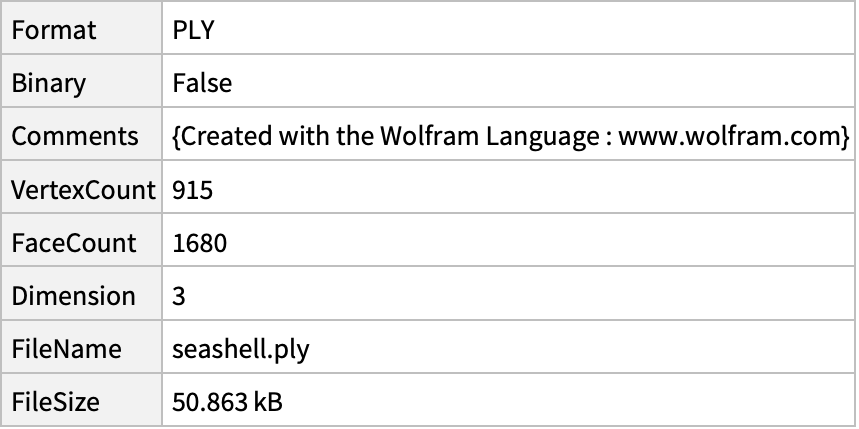The image size is (859, 429).
Task: Click the FileSize label cell
Action: pyautogui.click(x=82, y=401)
